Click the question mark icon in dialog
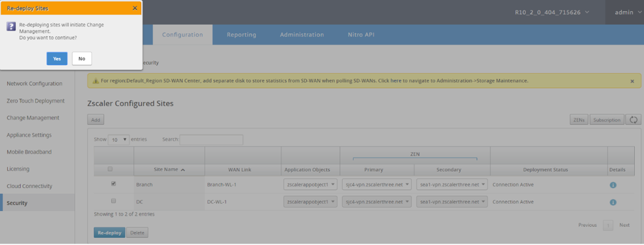The height and width of the screenshot is (245, 644). click(x=12, y=27)
